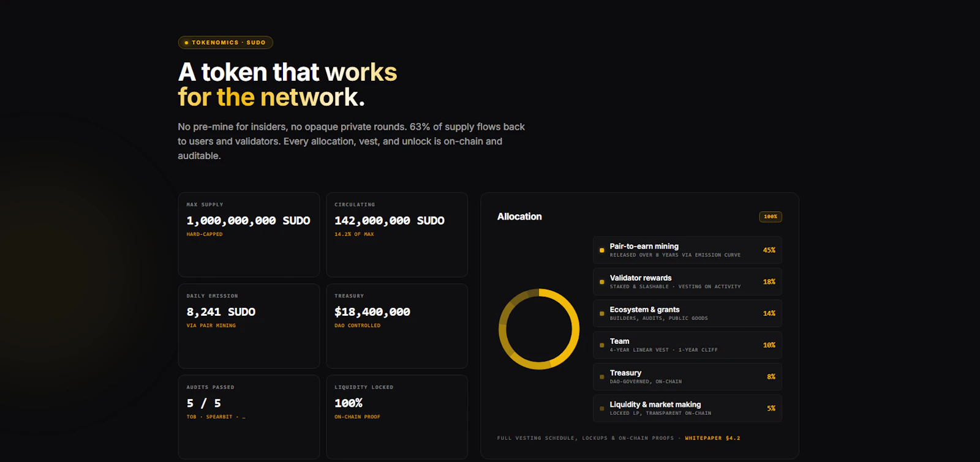Viewport: 980px width, 462px height.
Task: Open the Audits Passed 5 / 5 card
Action: [249, 417]
